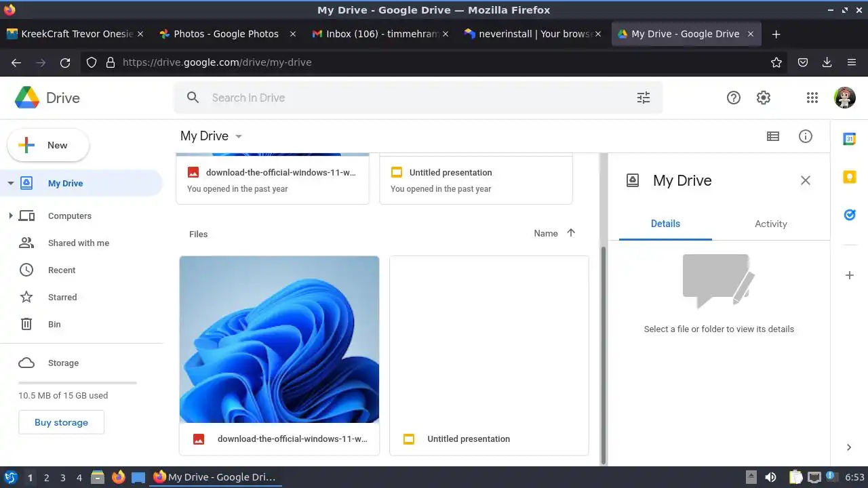868x488 pixels.
Task: Close the My Drive browser tab
Action: tap(751, 34)
